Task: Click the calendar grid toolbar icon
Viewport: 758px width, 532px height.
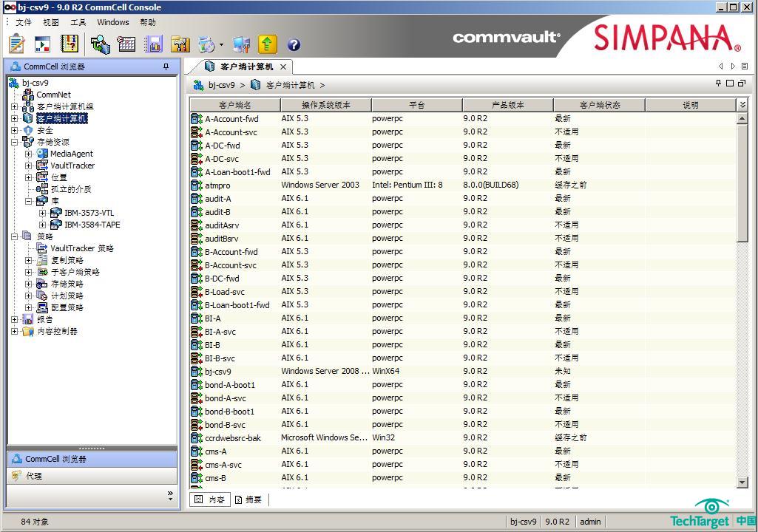Action: 126,44
